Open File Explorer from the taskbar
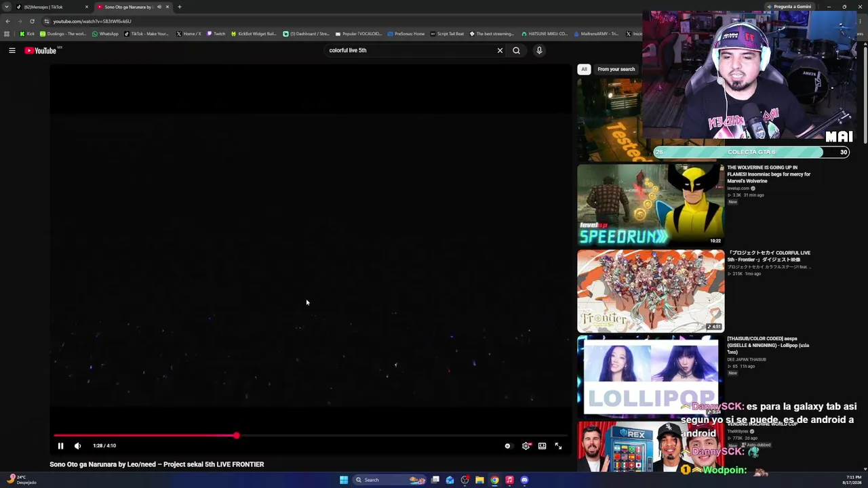Image resolution: width=868 pixels, height=488 pixels. pos(479,480)
